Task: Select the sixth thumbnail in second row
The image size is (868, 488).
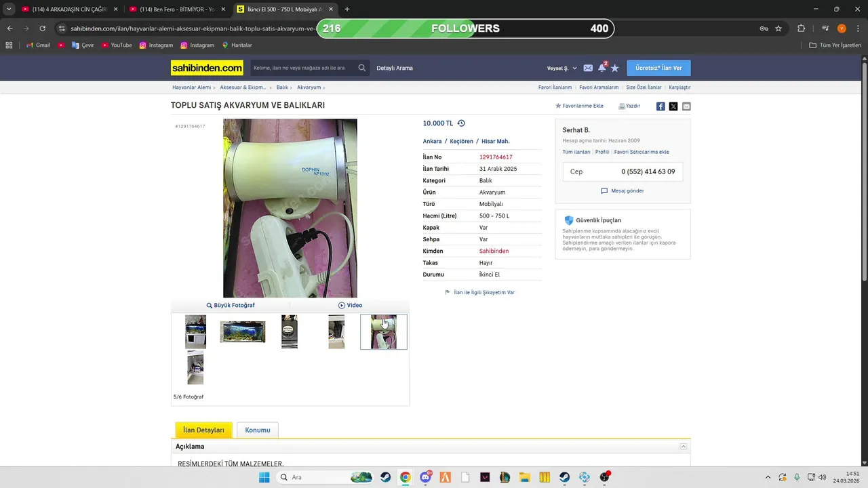Action: (x=195, y=368)
